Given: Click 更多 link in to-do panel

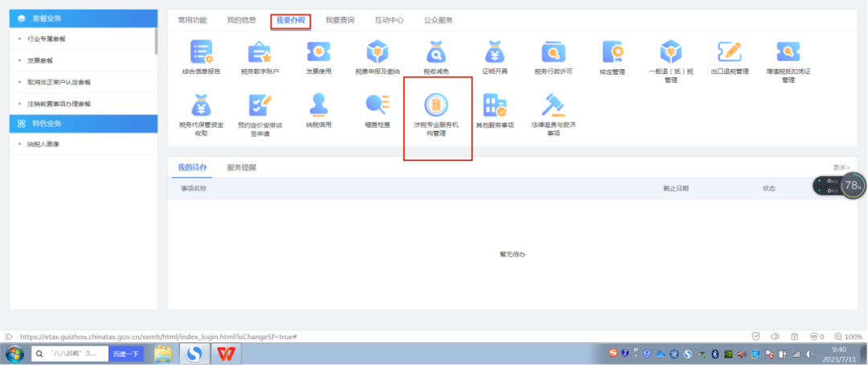Looking at the screenshot, I should pyautogui.click(x=841, y=167).
